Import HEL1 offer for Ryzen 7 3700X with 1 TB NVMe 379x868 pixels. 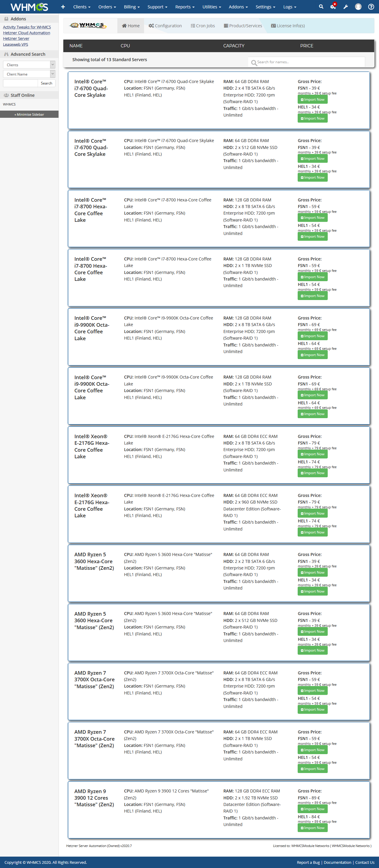(312, 769)
